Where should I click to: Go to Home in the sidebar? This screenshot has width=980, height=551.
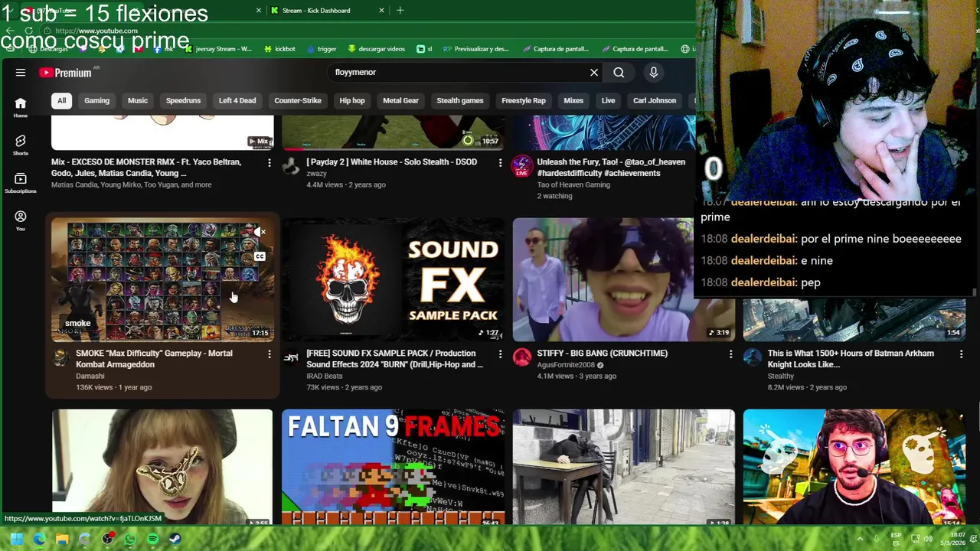tap(21, 107)
